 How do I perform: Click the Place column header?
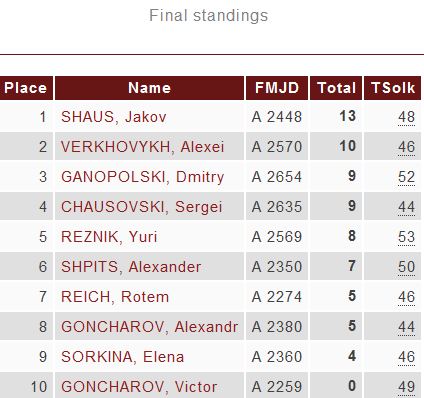[x=26, y=88]
